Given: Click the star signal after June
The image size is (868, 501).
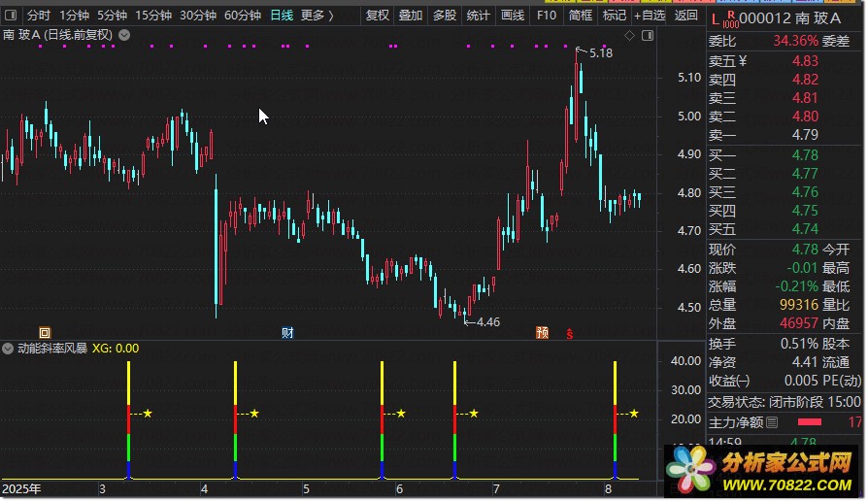Looking at the screenshot, I should 474,414.
